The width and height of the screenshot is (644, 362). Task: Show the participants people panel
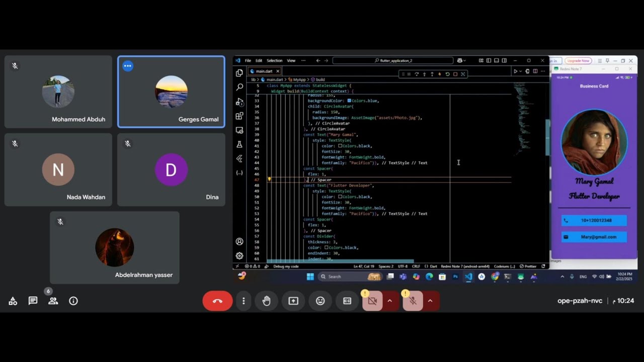tap(53, 301)
